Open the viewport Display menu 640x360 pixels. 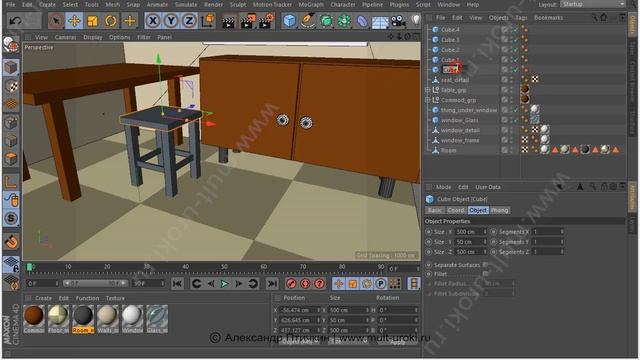[93, 37]
